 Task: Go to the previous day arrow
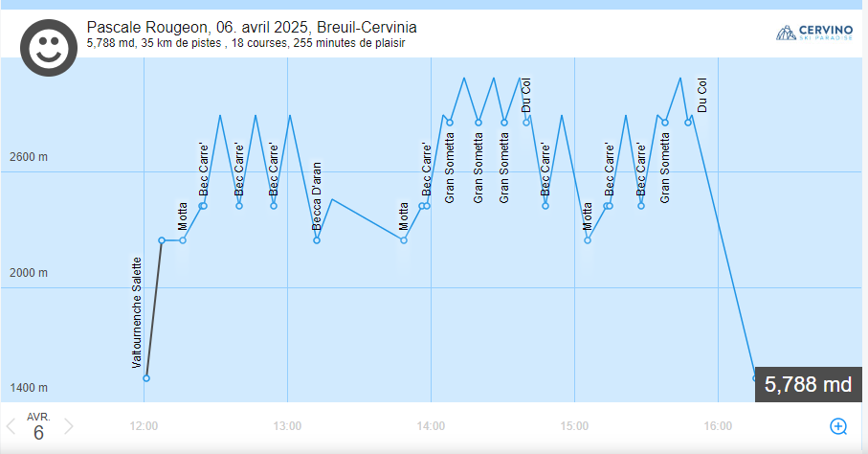(x=11, y=426)
